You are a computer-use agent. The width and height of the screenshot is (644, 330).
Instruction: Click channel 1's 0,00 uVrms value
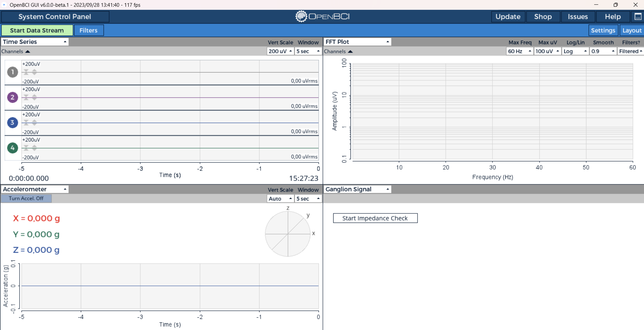tap(304, 81)
